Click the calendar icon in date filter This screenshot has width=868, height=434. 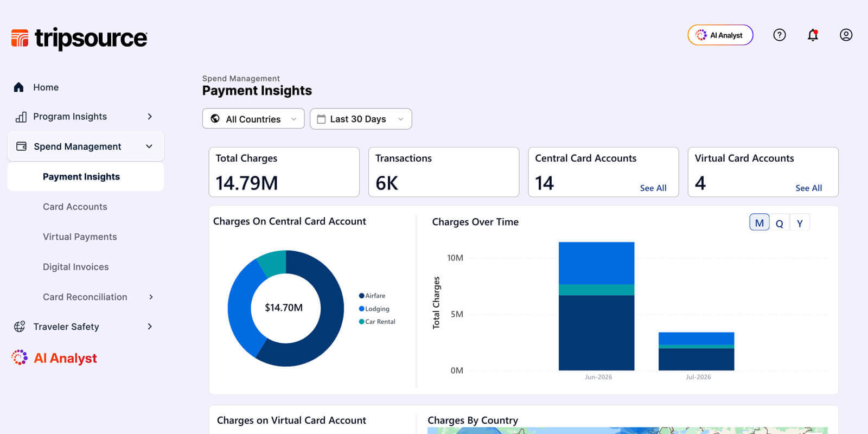[321, 119]
